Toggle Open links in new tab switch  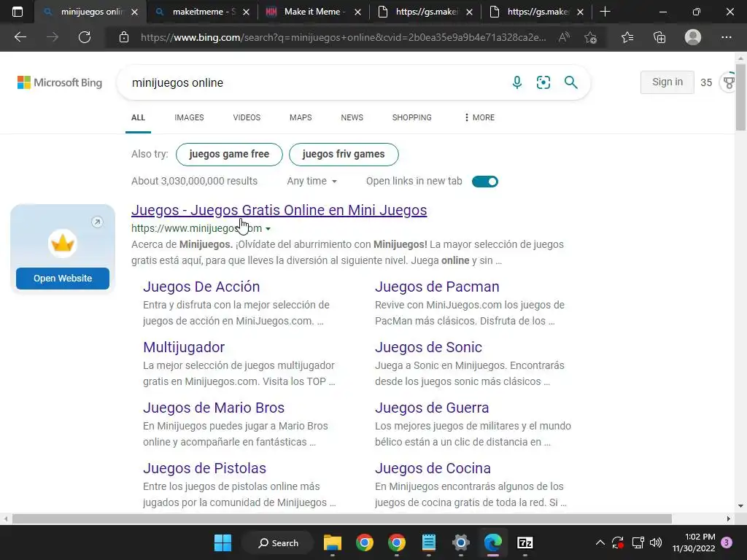[x=485, y=182]
